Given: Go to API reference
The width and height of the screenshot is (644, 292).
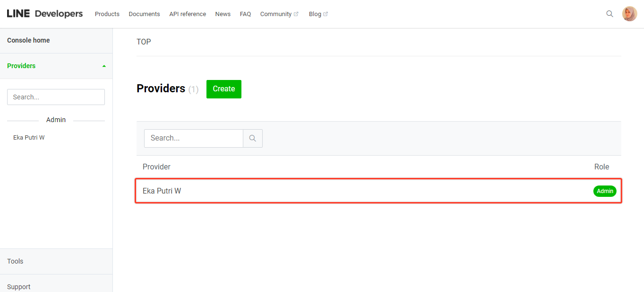Looking at the screenshot, I should (x=188, y=14).
